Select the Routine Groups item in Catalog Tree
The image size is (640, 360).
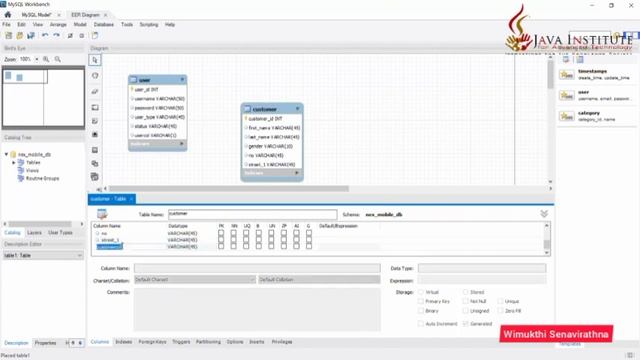[x=42, y=178]
